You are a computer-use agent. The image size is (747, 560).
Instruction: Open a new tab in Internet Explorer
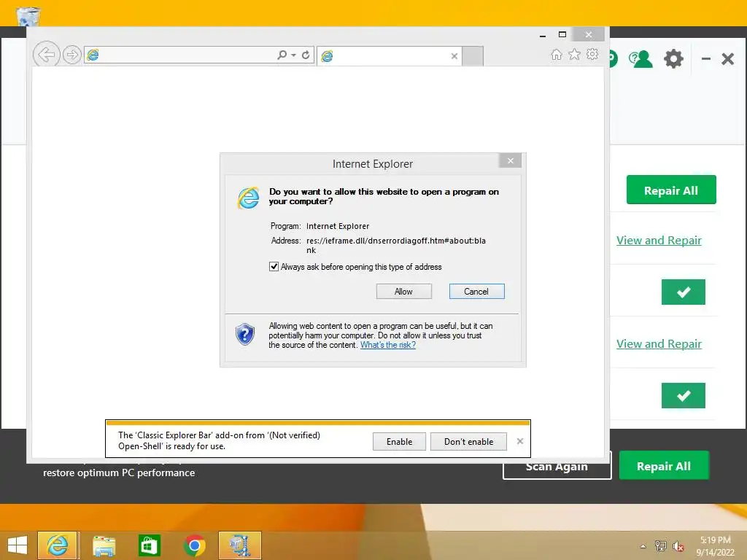pyautogui.click(x=473, y=56)
